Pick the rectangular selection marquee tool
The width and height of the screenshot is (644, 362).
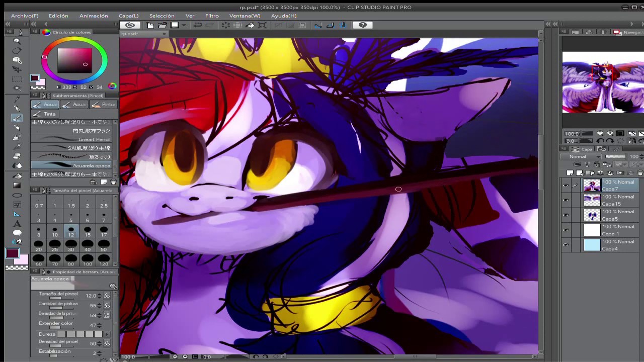tap(17, 79)
